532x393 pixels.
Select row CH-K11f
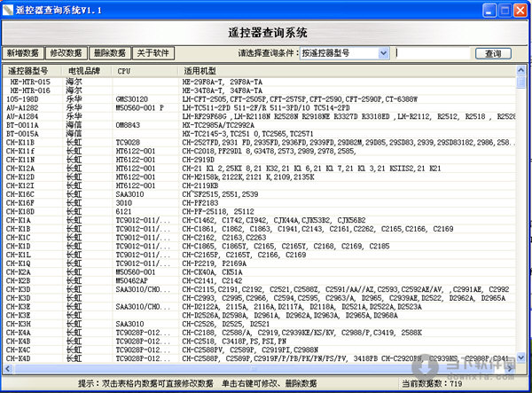pos(259,151)
